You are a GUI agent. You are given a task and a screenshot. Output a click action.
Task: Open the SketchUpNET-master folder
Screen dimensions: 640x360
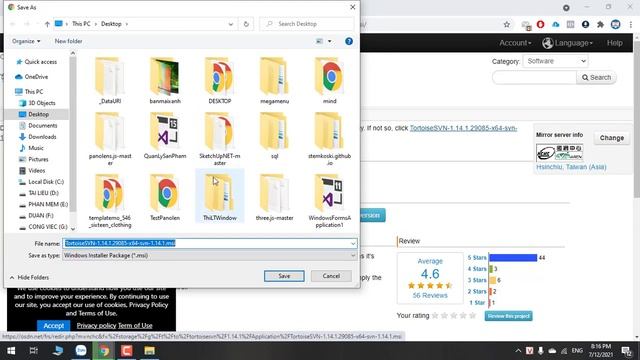(x=220, y=139)
